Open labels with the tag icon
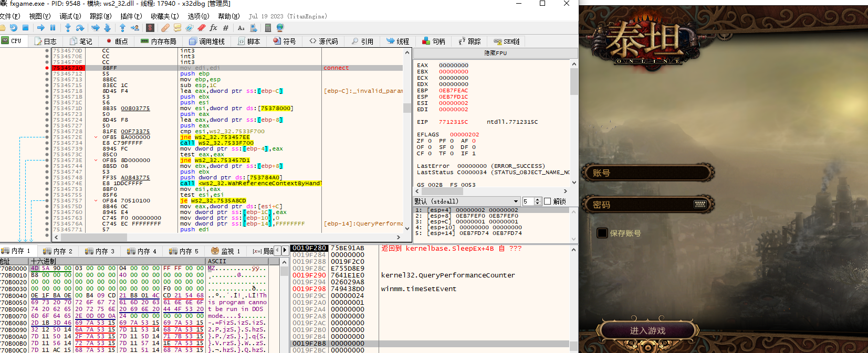This screenshot has width=868, height=353. pyautogui.click(x=190, y=28)
